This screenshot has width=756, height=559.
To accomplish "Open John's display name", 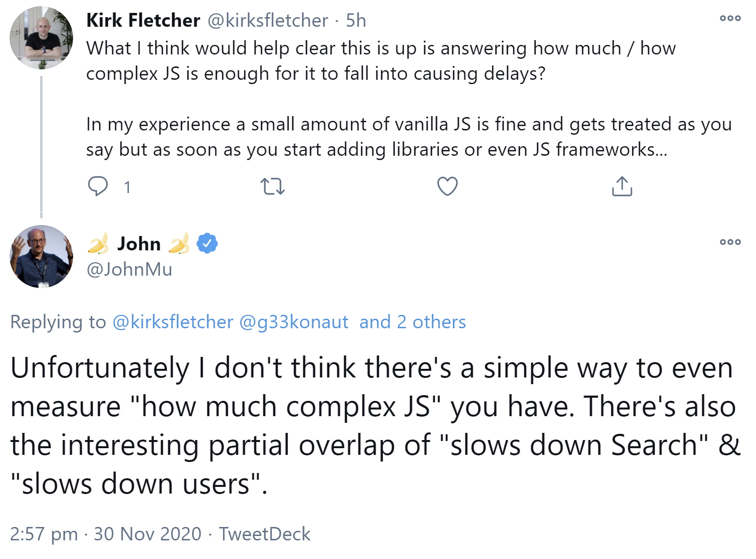I will 139,244.
